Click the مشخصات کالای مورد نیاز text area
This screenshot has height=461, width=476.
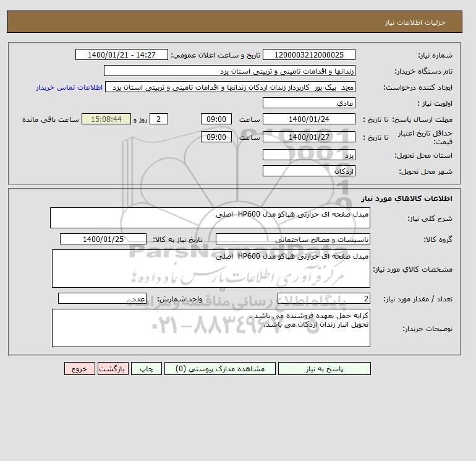tap(211, 269)
